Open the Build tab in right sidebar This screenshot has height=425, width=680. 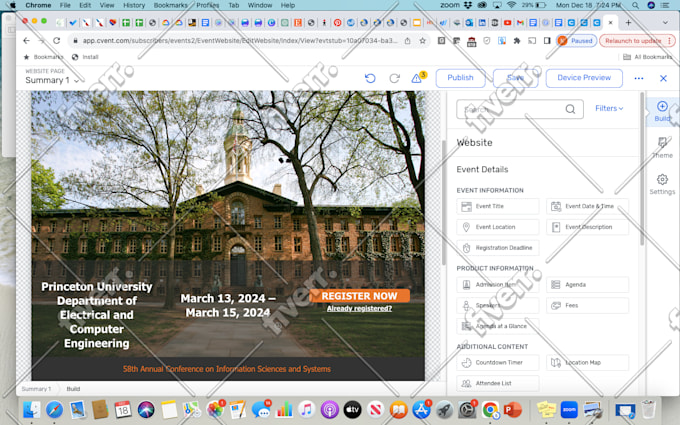pos(662,111)
